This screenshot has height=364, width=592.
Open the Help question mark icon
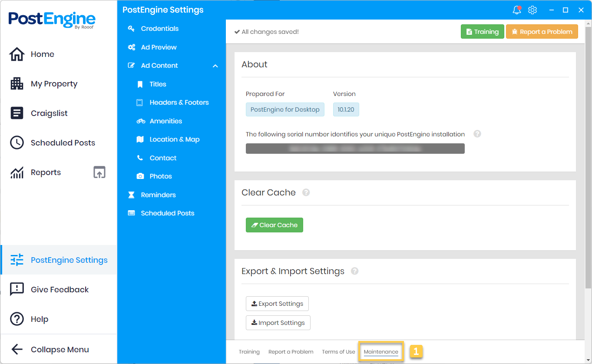(x=17, y=319)
